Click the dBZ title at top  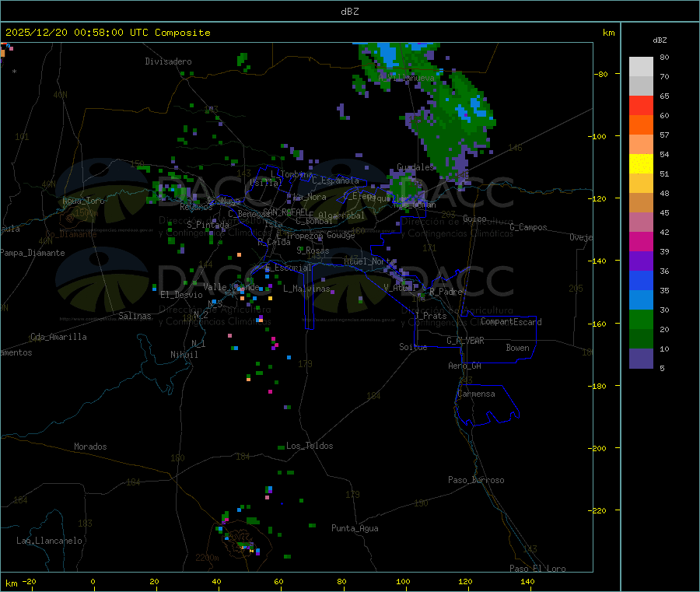[349, 12]
